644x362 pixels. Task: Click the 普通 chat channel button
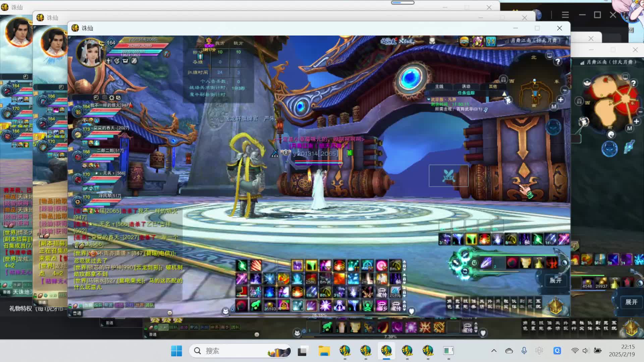tap(77, 313)
